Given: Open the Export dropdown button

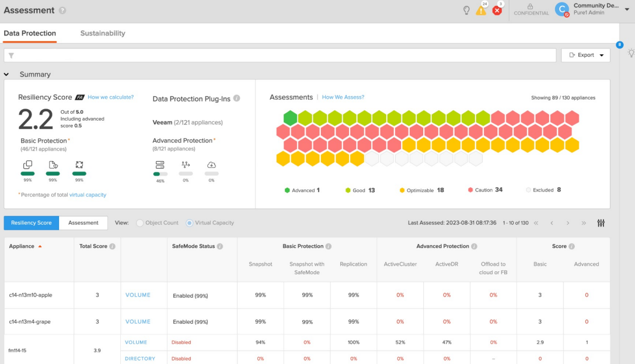Looking at the screenshot, I should (x=585, y=55).
